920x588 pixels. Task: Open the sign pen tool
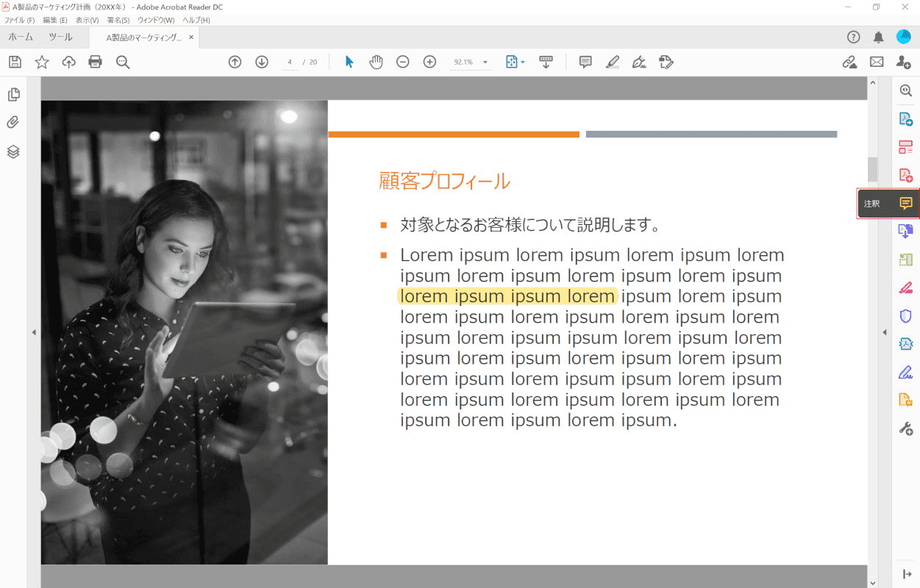point(640,62)
